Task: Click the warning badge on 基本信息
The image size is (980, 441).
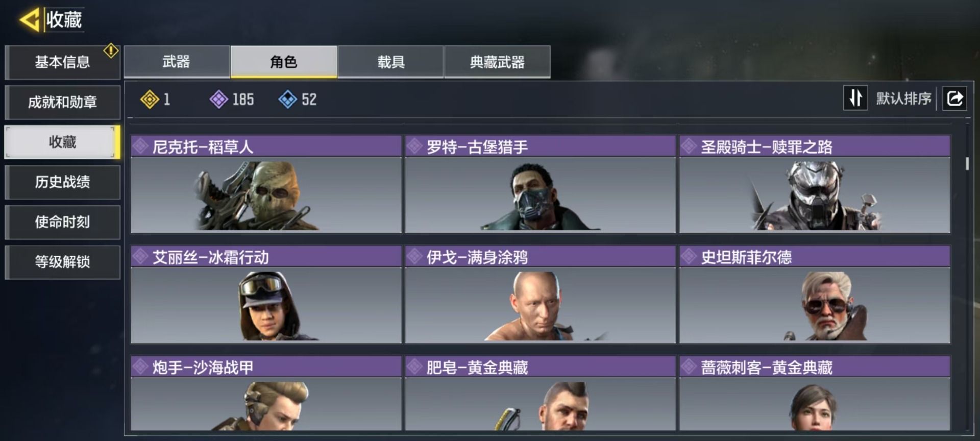Action: (111, 51)
